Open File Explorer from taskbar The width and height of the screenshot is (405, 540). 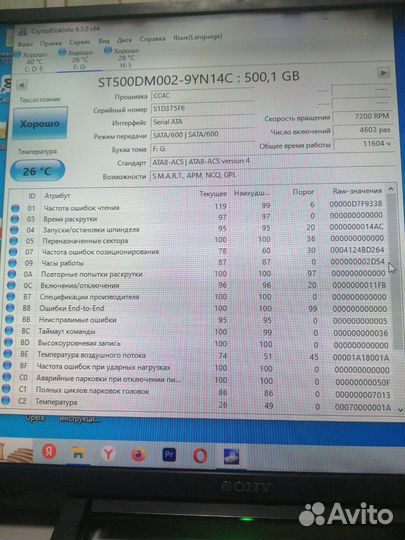78,454
